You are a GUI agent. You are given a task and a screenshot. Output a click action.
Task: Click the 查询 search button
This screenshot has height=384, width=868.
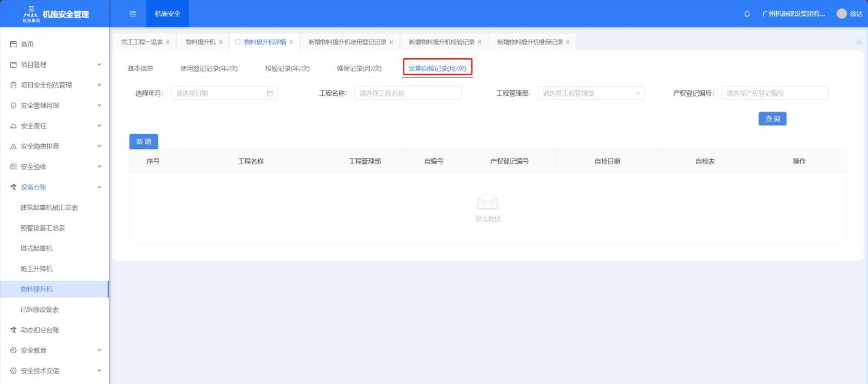(772, 118)
